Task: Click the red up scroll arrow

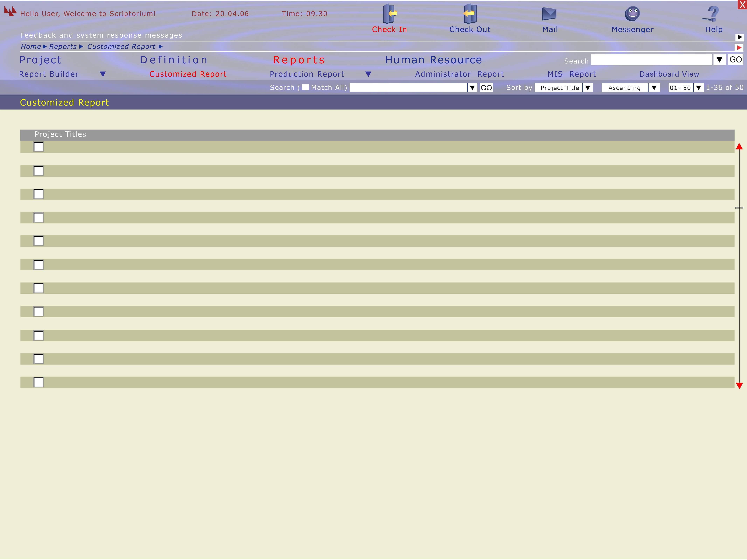Action: pyautogui.click(x=739, y=146)
